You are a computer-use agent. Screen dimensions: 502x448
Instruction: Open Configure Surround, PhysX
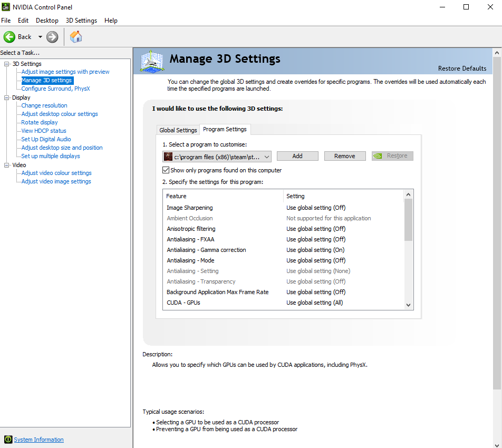pos(55,89)
